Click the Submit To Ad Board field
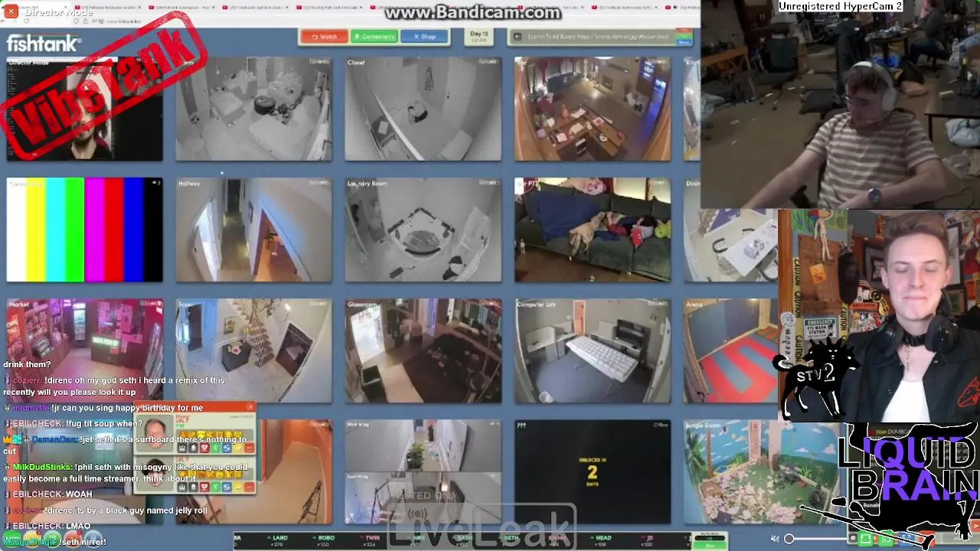Image resolution: width=980 pixels, height=551 pixels. (x=597, y=37)
